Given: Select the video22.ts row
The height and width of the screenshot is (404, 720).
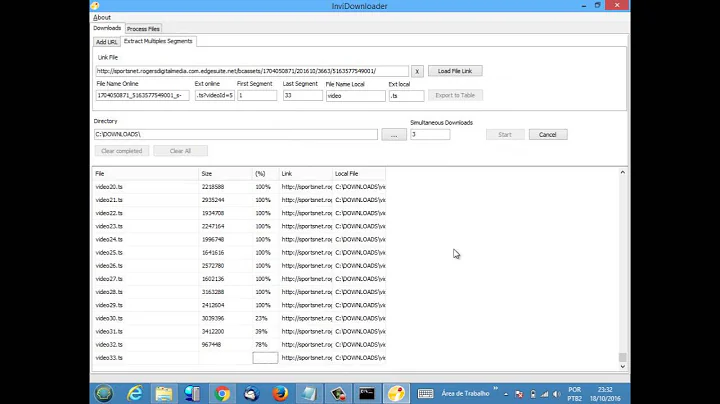Looking at the screenshot, I should [x=239, y=213].
